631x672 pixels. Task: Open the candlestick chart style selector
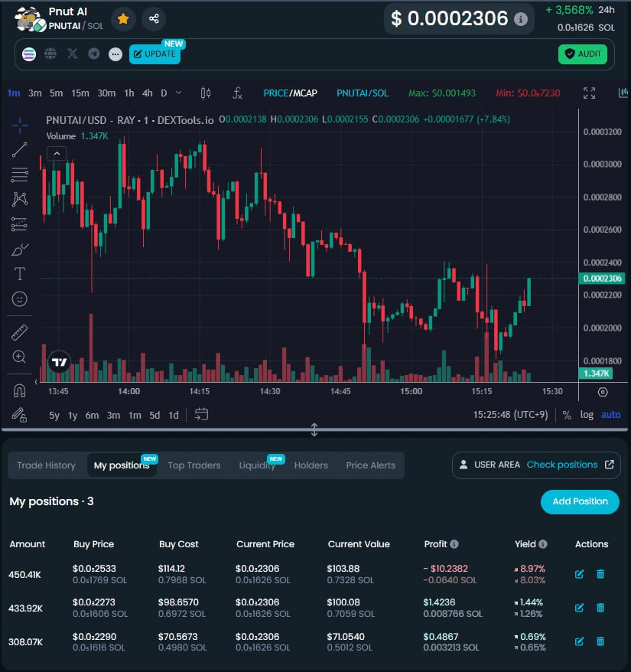(x=206, y=93)
